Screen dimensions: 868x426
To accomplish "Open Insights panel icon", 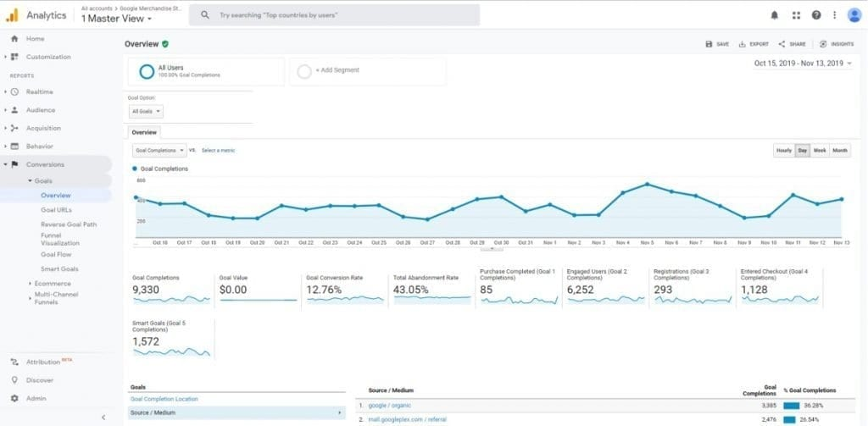I will [823, 44].
